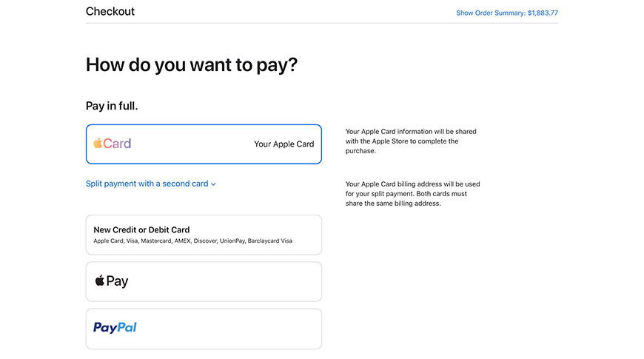The height and width of the screenshot is (359, 644).
Task: Click the "Pay in full." subheading
Action: tap(112, 106)
